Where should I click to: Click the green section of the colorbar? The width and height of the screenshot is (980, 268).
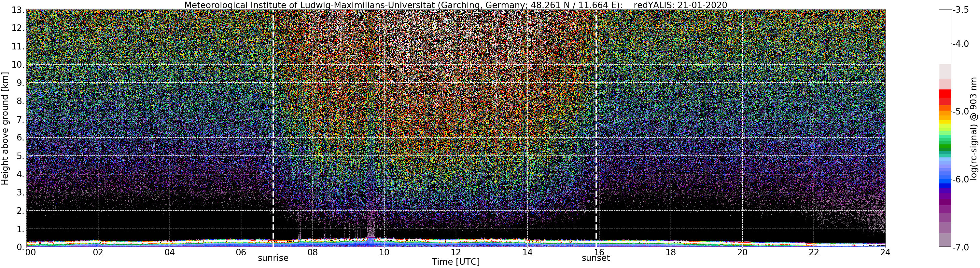point(945,146)
